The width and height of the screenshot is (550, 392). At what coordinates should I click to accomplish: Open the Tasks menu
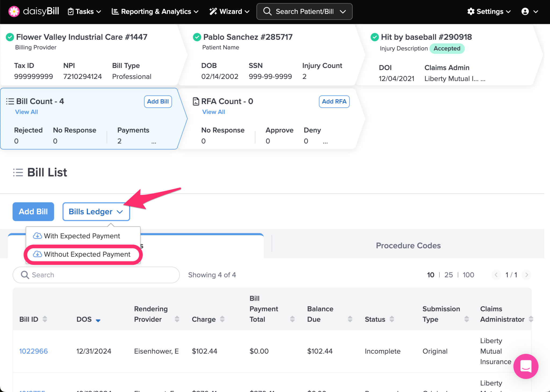click(85, 12)
